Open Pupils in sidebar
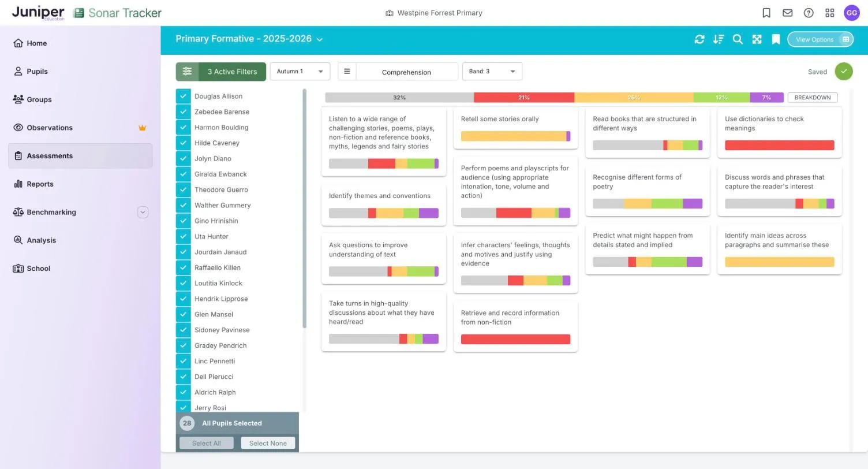Image resolution: width=868 pixels, height=469 pixels. pyautogui.click(x=80, y=72)
